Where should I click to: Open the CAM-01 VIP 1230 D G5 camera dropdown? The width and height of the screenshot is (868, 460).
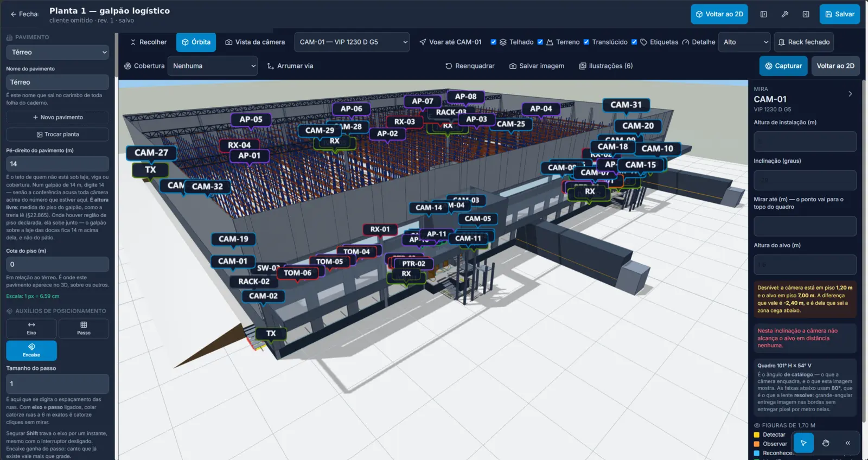click(352, 42)
